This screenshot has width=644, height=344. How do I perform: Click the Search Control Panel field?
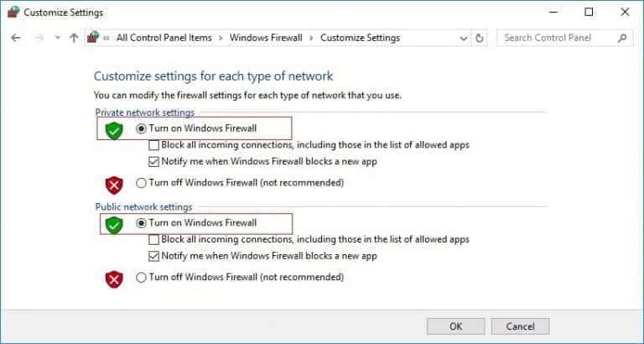point(558,38)
